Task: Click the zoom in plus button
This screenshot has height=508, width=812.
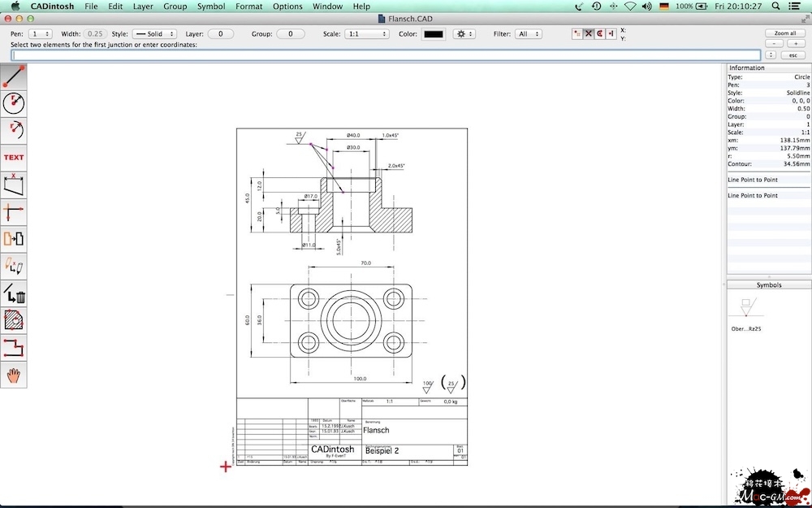Action: click(796, 44)
